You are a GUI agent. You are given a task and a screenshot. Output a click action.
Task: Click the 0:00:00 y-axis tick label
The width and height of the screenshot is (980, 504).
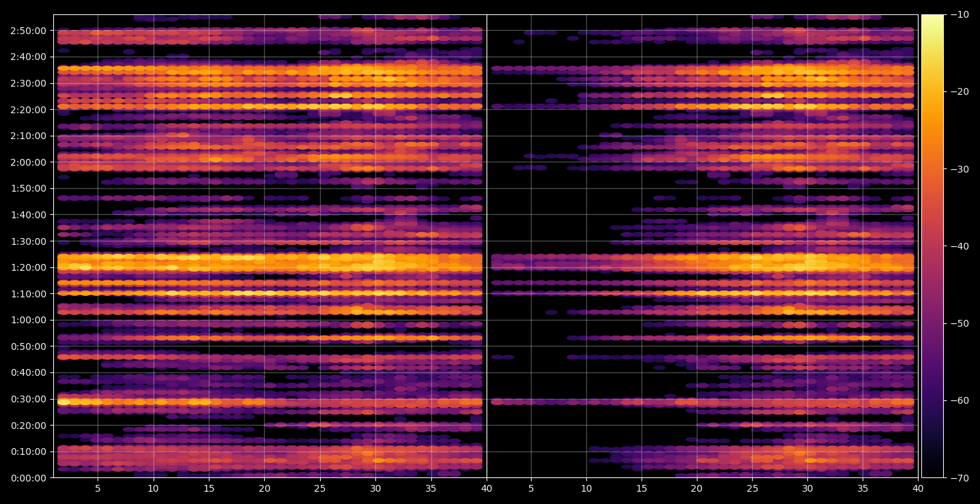pyautogui.click(x=28, y=477)
